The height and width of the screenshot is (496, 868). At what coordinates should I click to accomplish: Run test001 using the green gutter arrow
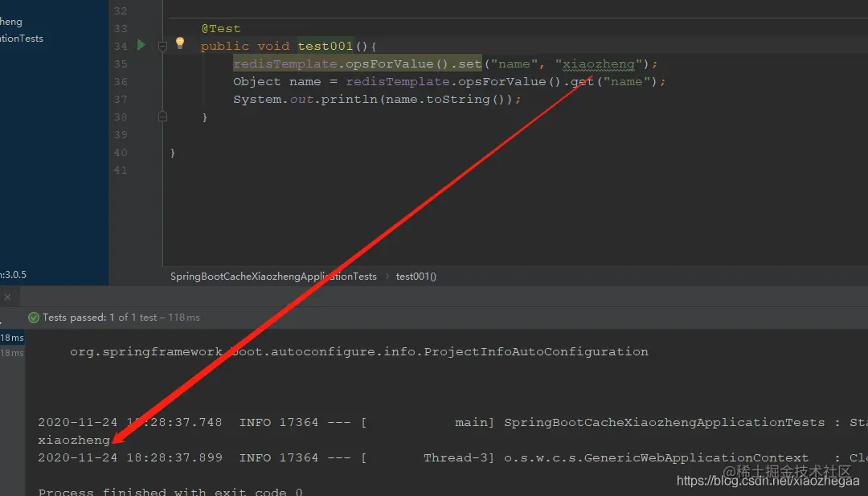click(141, 45)
